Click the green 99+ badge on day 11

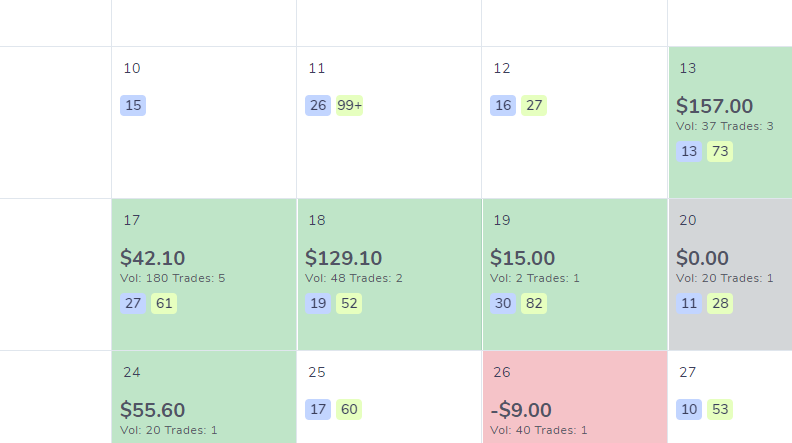point(350,106)
